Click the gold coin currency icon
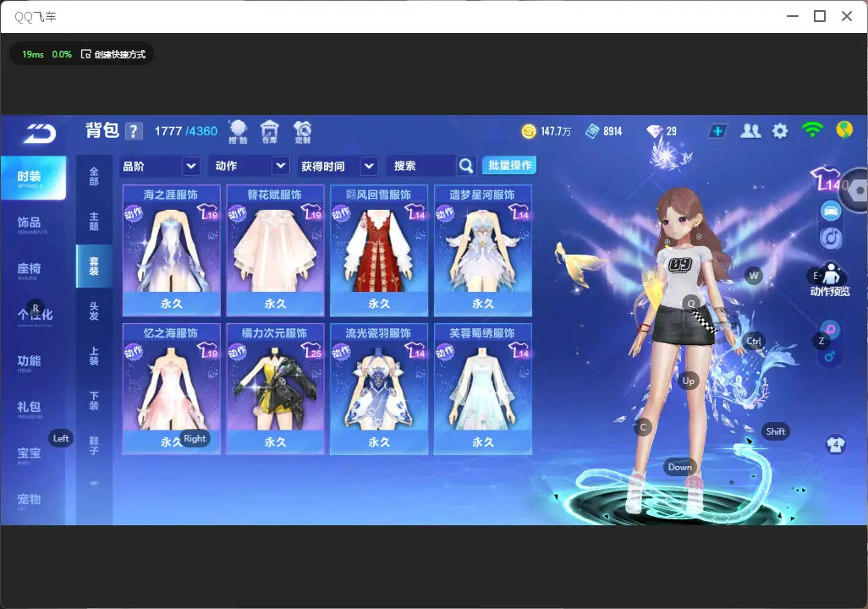The width and height of the screenshot is (868, 609). tap(529, 131)
